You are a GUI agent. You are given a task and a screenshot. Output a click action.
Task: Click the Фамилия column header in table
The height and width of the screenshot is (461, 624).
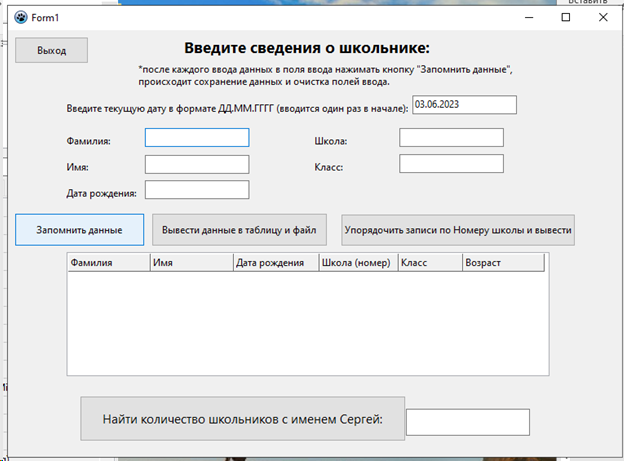tap(109, 263)
